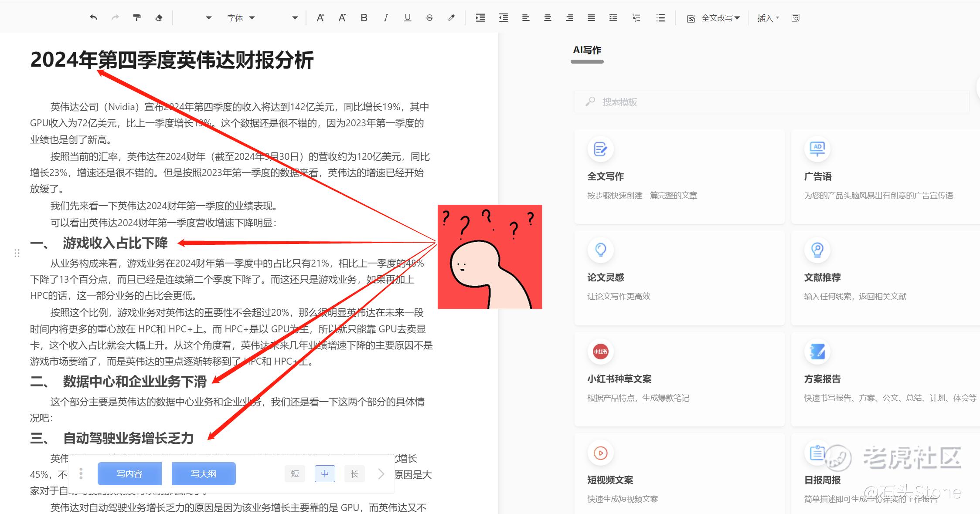Click the 写大纲 button
The image size is (980, 514).
click(x=204, y=473)
